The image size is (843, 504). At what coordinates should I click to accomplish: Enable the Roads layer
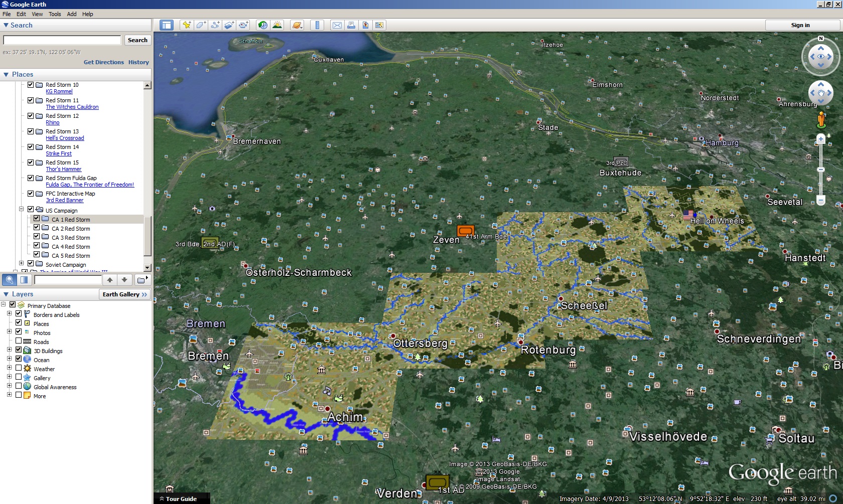tap(19, 341)
